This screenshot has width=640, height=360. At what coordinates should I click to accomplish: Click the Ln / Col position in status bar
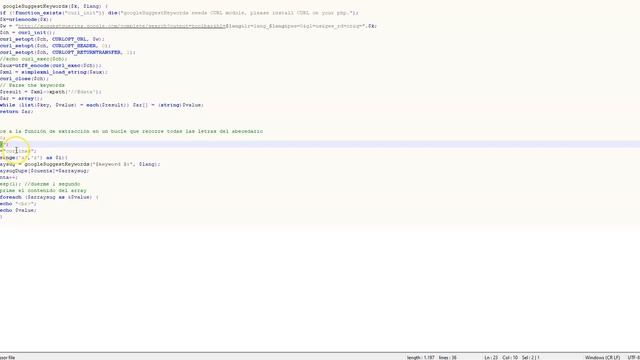click(501, 358)
